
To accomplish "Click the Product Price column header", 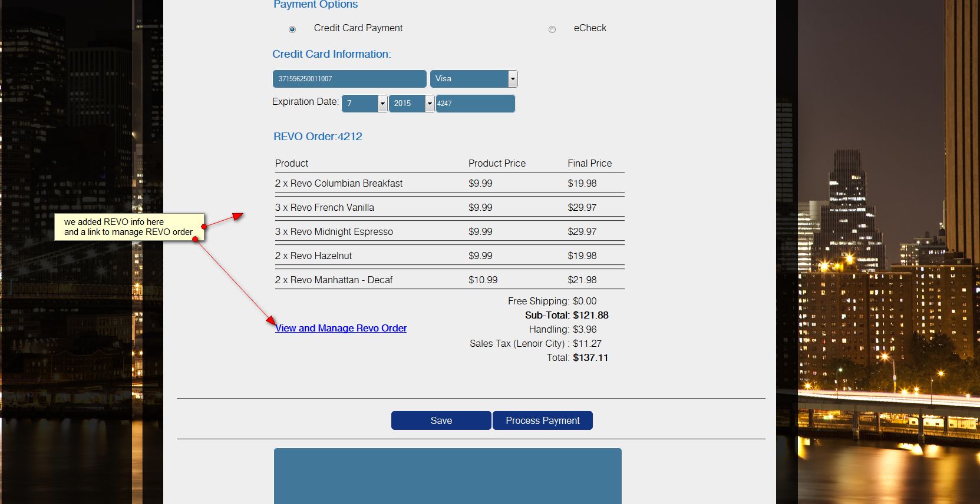I will click(x=497, y=164).
